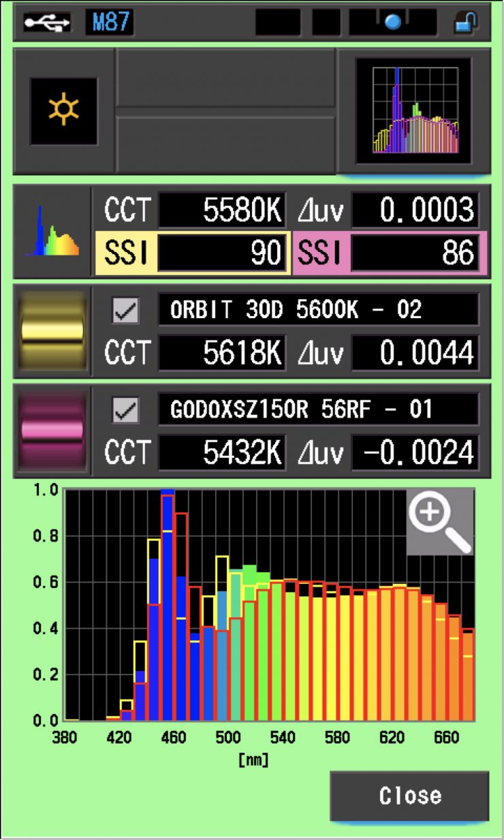Click the pink SSI value 86
Image resolution: width=504 pixels, height=840 pixels.
point(414,253)
